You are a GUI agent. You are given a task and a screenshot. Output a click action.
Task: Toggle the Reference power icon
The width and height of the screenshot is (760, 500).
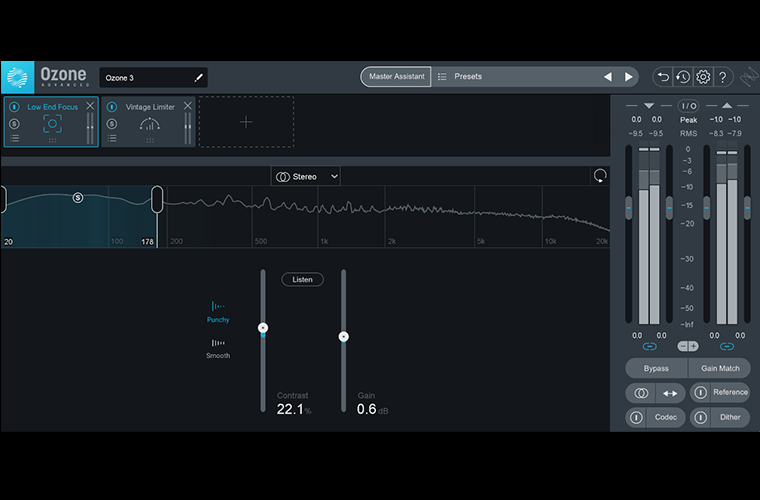[x=700, y=392]
